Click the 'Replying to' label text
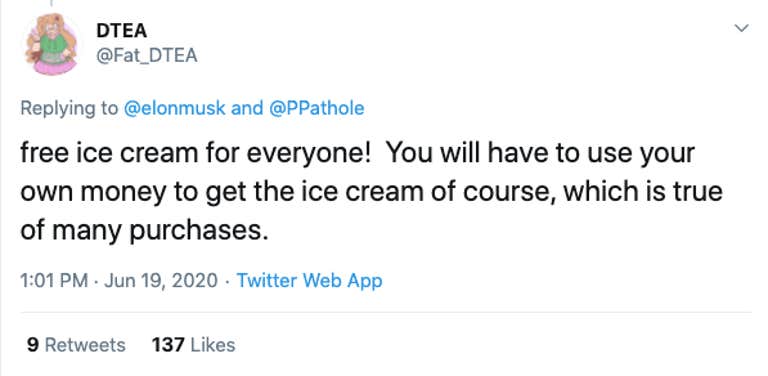Screen dimensions: 768x376 click(x=70, y=109)
